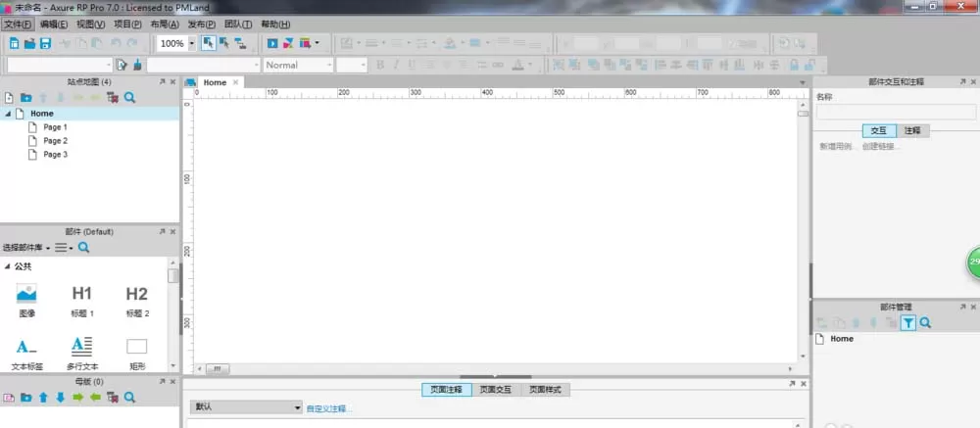The height and width of the screenshot is (428, 980).
Task: Switch to the 页面样式 tab
Action: tap(545, 390)
